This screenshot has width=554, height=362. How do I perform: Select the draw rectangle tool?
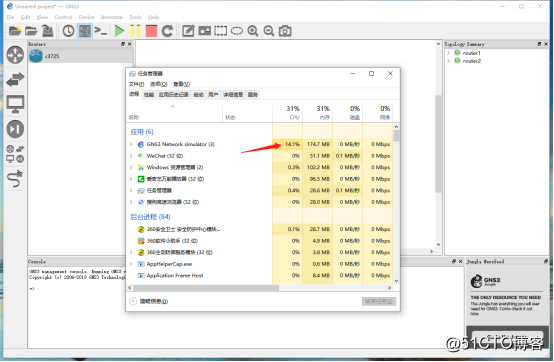click(x=221, y=31)
